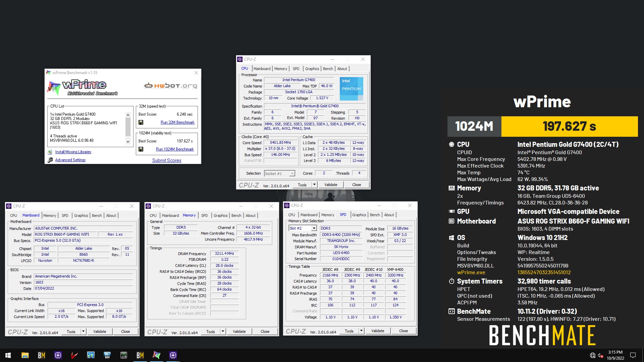Image resolution: width=644 pixels, height=362 pixels.
Task: Click the DRAM Frequency field showing 3211.4 MHz
Action: (x=224, y=253)
